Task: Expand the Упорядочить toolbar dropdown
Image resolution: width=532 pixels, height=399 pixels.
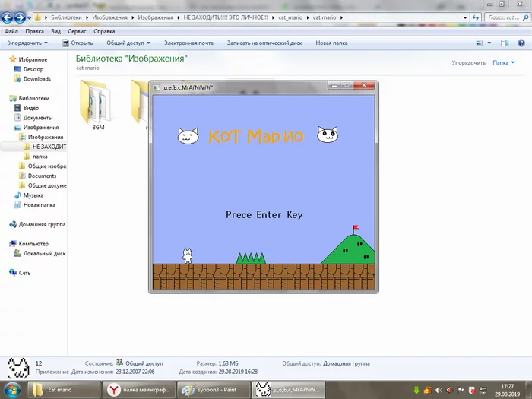Action: pyautogui.click(x=28, y=43)
